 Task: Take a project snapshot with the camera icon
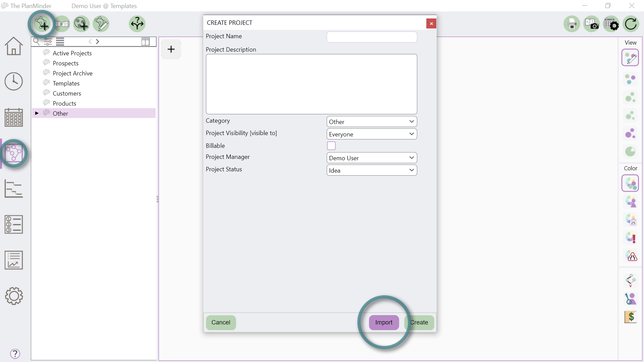[x=591, y=24]
